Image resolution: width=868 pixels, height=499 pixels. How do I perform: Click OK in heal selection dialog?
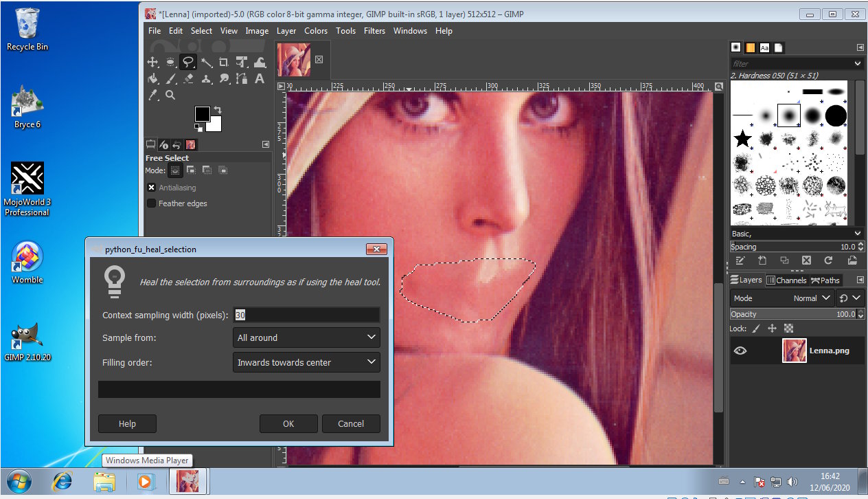click(288, 423)
